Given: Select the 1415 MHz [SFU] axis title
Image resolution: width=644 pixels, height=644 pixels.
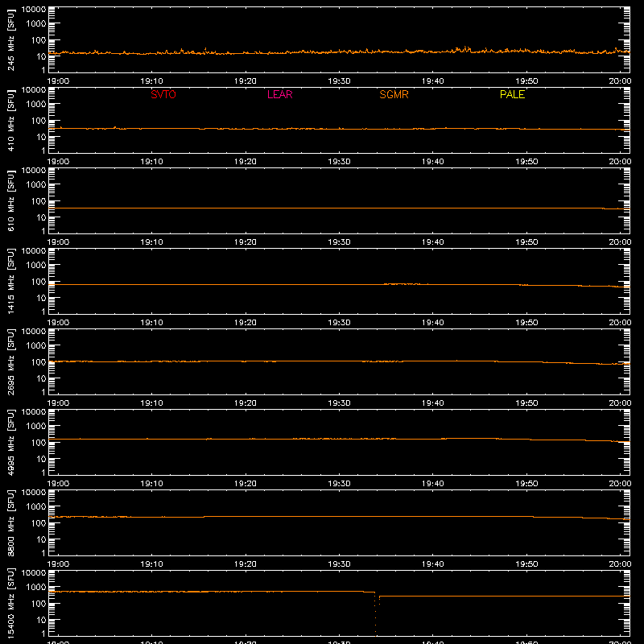Looking at the screenshot, I should pos(10,282).
